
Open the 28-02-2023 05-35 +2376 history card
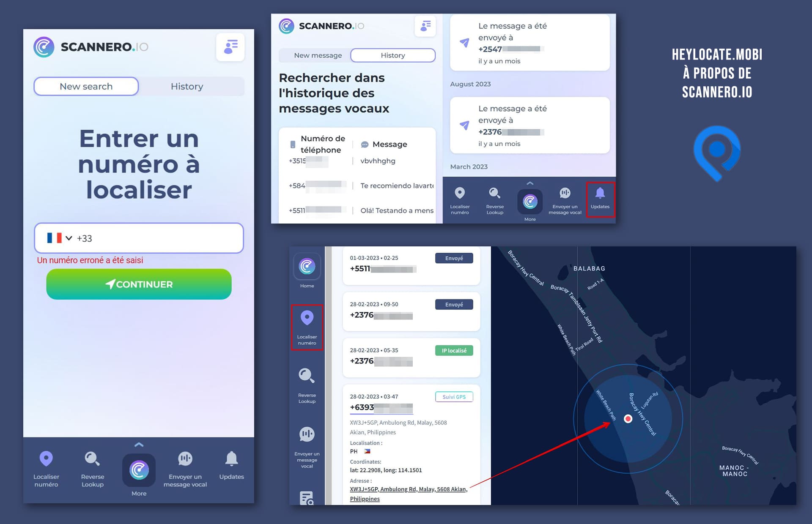tap(411, 358)
